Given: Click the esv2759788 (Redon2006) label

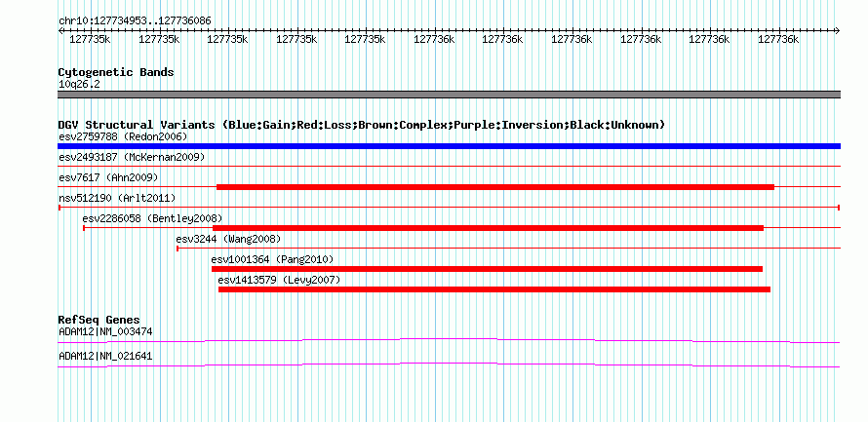Looking at the screenshot, I should (123, 136).
